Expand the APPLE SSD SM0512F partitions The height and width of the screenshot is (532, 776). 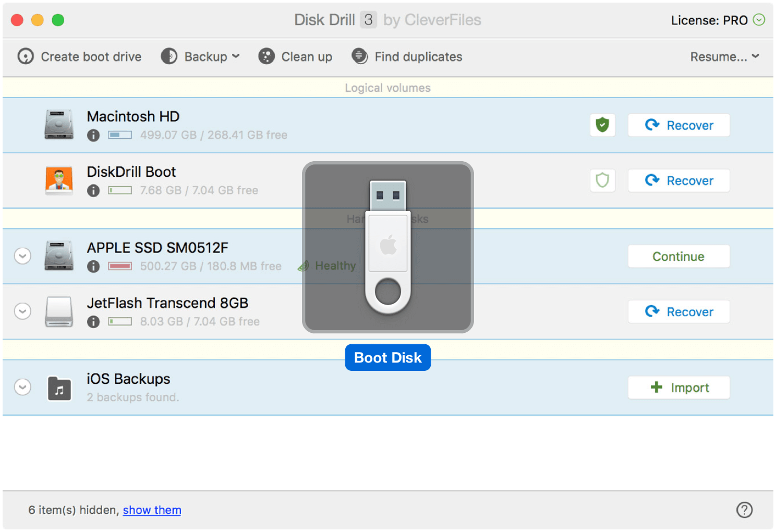(x=22, y=256)
